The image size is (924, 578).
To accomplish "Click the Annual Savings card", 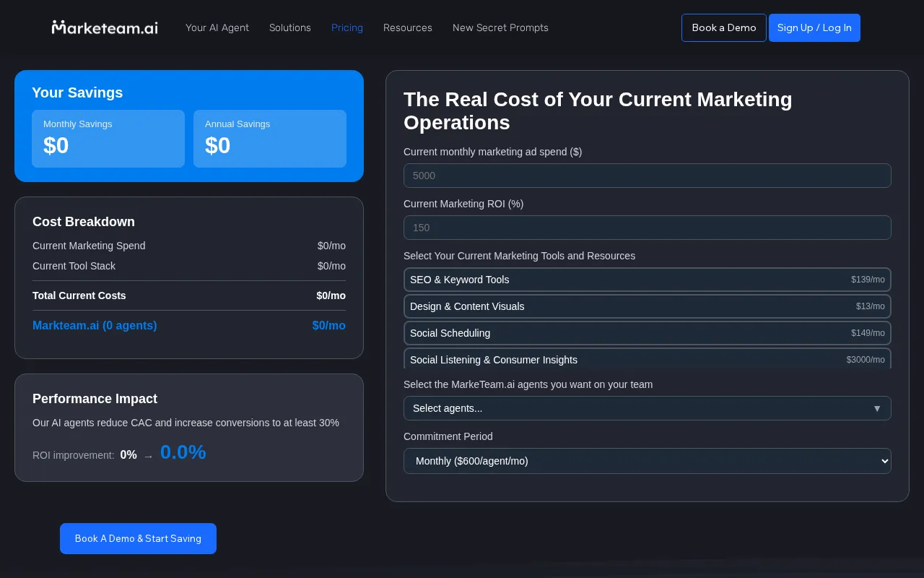I will (x=270, y=139).
